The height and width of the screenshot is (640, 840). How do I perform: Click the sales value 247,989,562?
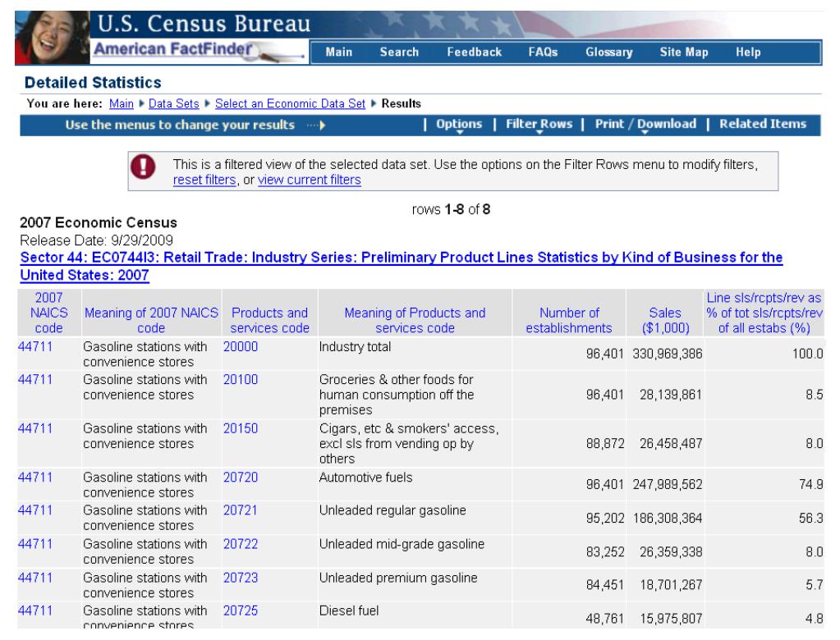[667, 484]
